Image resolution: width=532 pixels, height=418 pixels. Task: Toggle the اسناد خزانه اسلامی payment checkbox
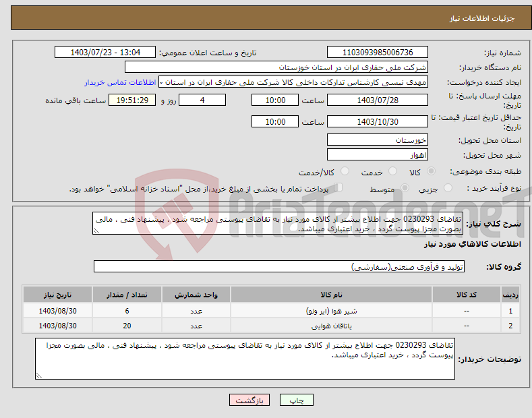click(338, 187)
